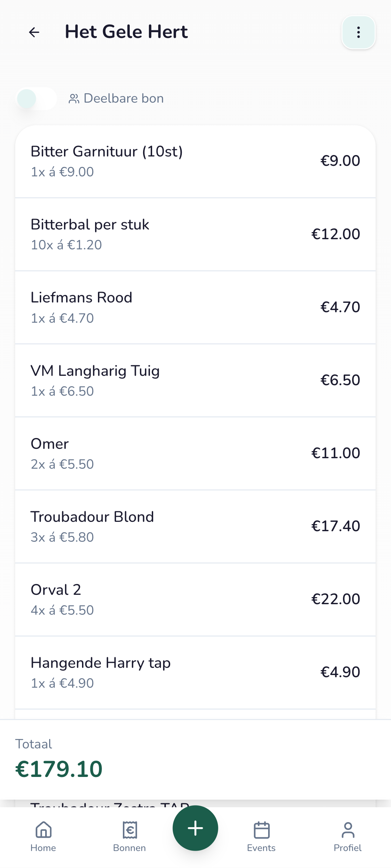Select the Omer receipt item
Screen dimensions: 391x868
pos(195,454)
